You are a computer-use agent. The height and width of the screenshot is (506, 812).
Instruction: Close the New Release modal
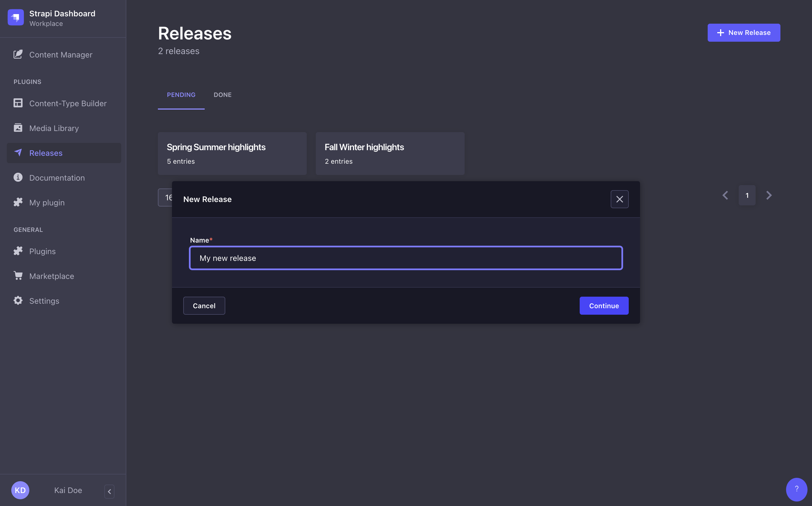(619, 199)
